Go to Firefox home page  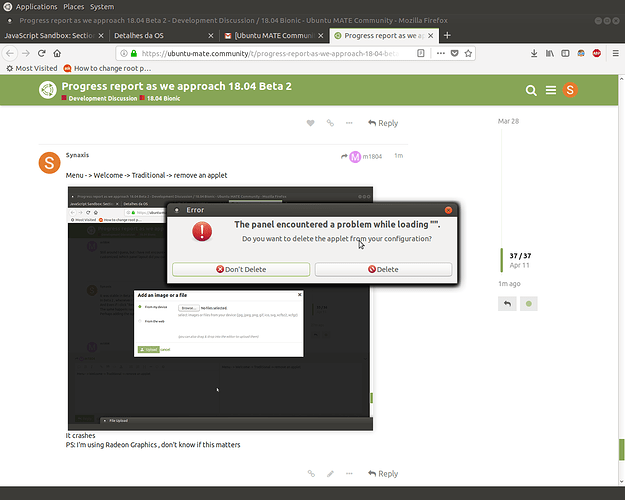click(x=57, y=53)
